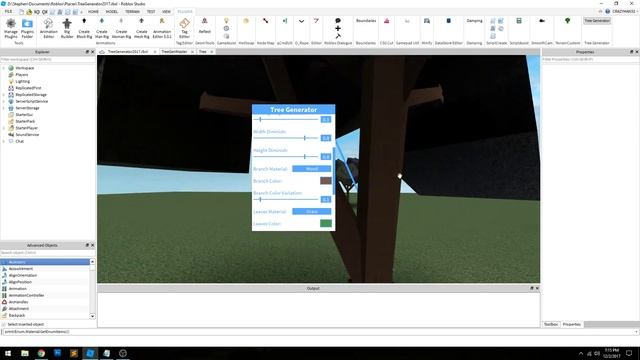This screenshot has height=360, width=640.
Task: Open File Explorer from the taskbar
Action: (25, 353)
